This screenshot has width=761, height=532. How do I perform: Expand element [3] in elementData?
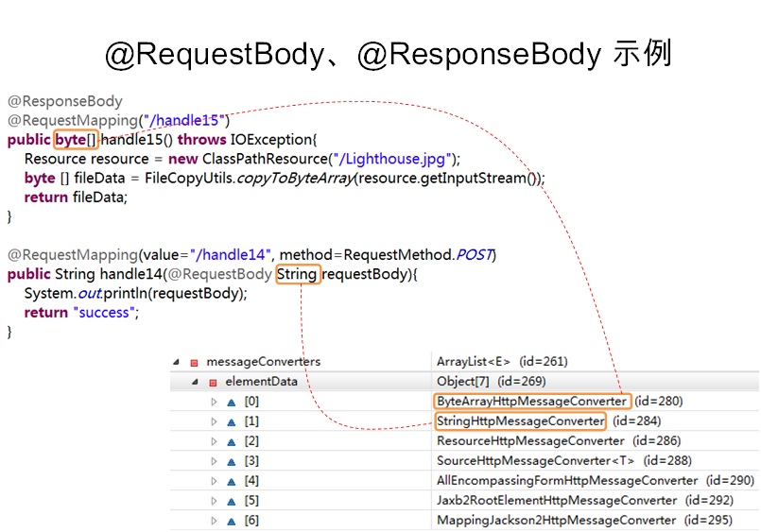(214, 462)
